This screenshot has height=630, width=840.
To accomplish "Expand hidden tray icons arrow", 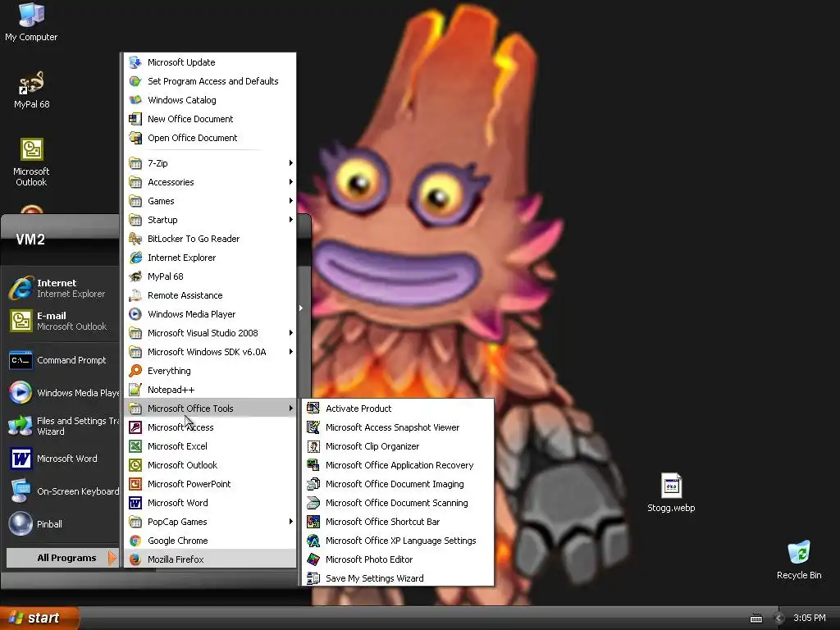I will point(779,619).
